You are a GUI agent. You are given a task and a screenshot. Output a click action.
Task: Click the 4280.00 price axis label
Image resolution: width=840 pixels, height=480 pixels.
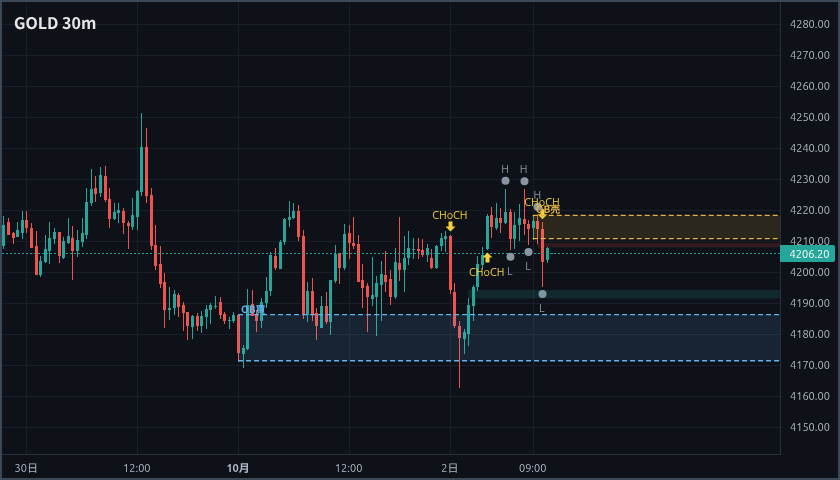tap(809, 24)
